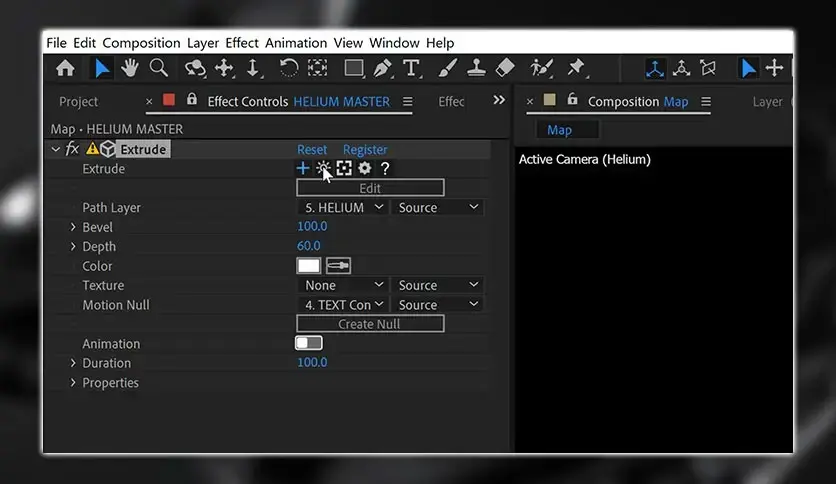Image resolution: width=836 pixels, height=484 pixels.
Task: Click the light burst icon in Extrude row
Action: [x=323, y=168]
